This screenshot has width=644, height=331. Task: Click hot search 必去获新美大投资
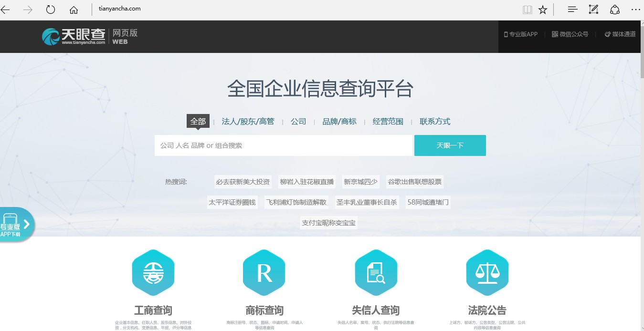(243, 182)
